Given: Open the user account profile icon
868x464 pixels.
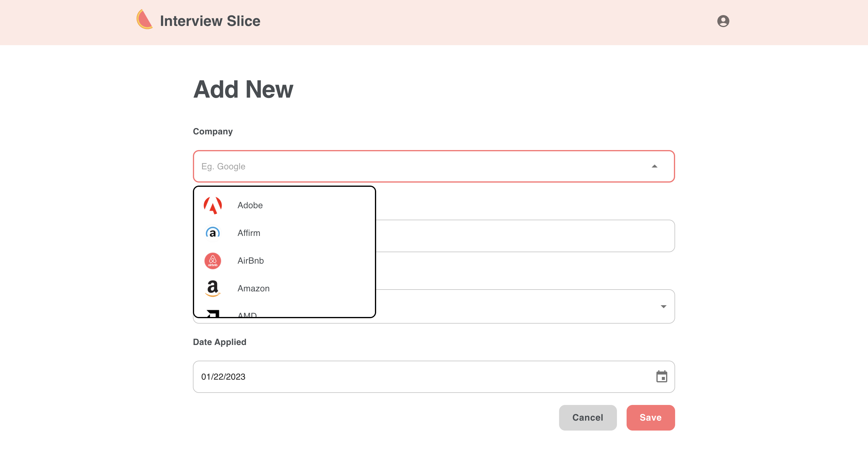Looking at the screenshot, I should [723, 21].
